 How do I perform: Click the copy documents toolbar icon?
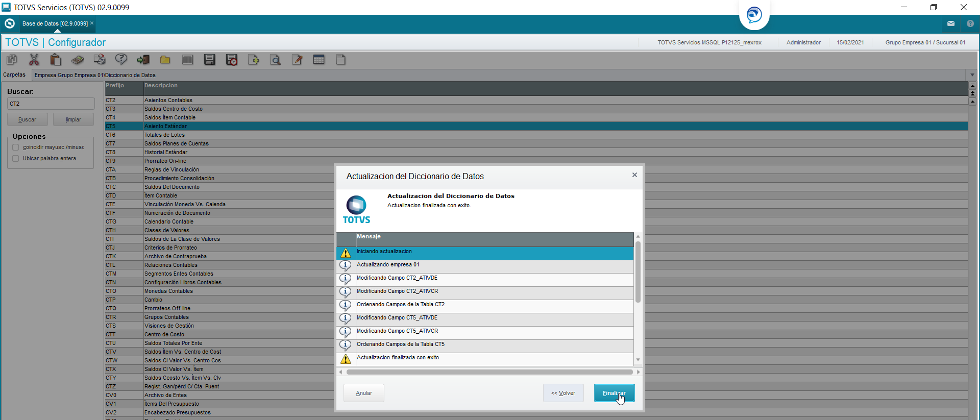[12, 60]
